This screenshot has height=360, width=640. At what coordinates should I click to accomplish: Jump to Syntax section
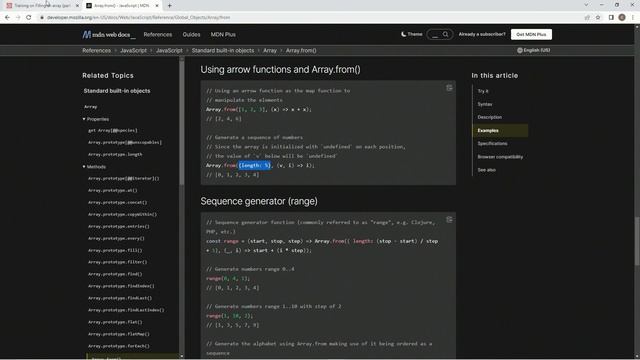tap(485, 104)
